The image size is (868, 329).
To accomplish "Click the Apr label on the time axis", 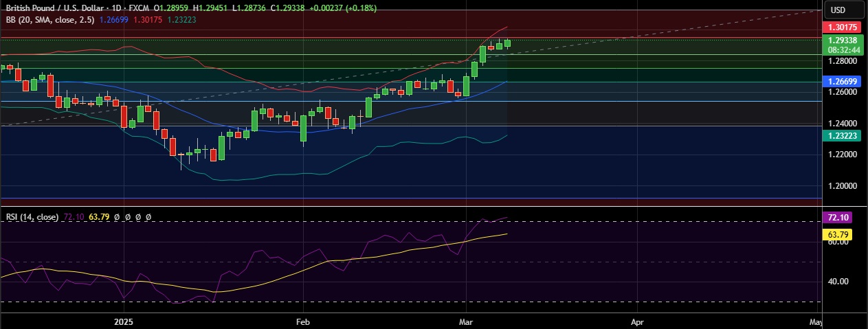I will [637, 321].
